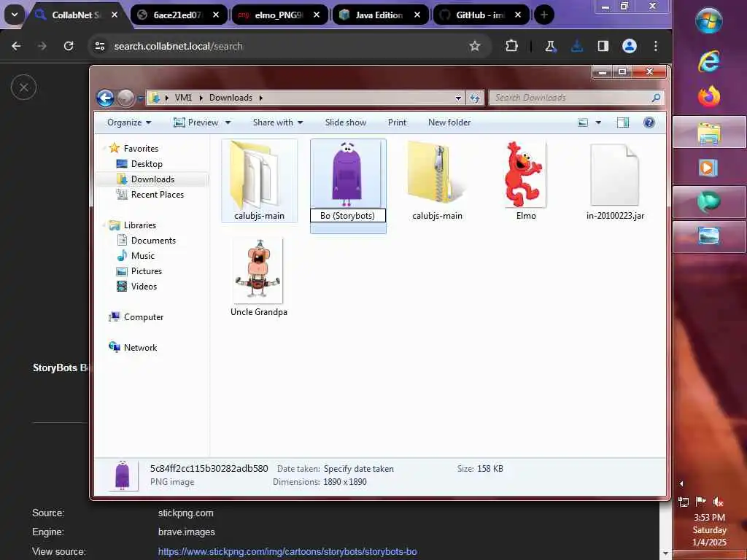The width and height of the screenshot is (747, 560).
Task: Switch to the 6ace21ed07 tab
Action: (177, 15)
